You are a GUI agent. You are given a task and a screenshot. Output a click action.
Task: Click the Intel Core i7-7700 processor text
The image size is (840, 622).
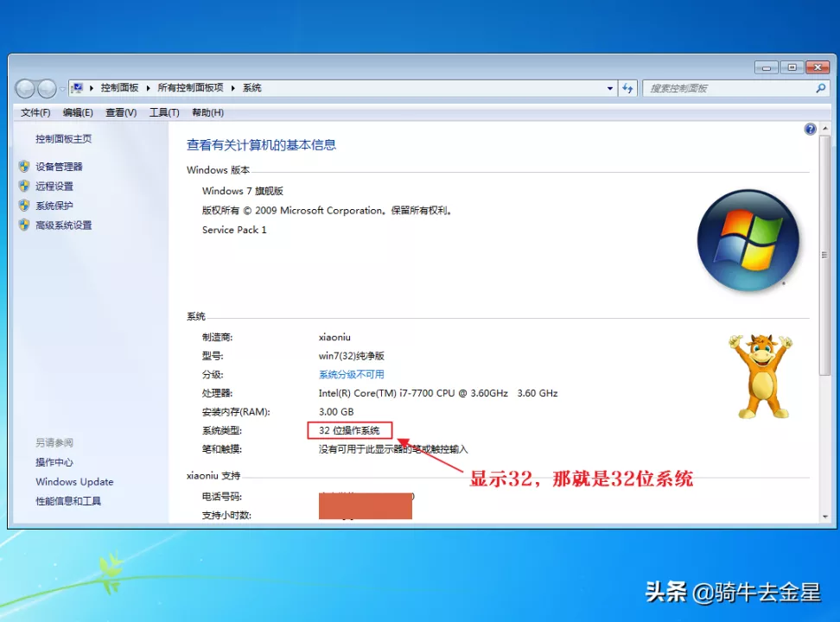(438, 393)
